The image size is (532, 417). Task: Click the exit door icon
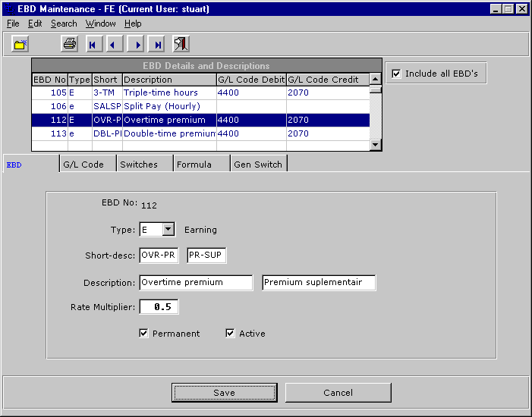(x=181, y=44)
